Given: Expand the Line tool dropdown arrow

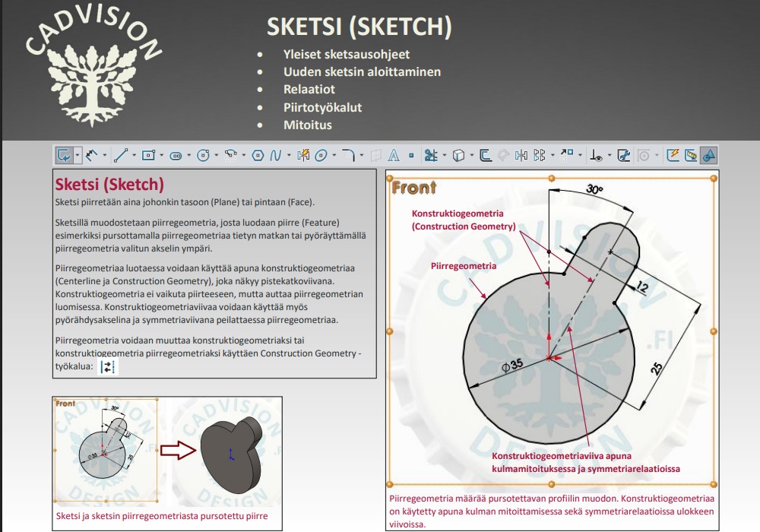Looking at the screenshot, I should pos(134,155).
